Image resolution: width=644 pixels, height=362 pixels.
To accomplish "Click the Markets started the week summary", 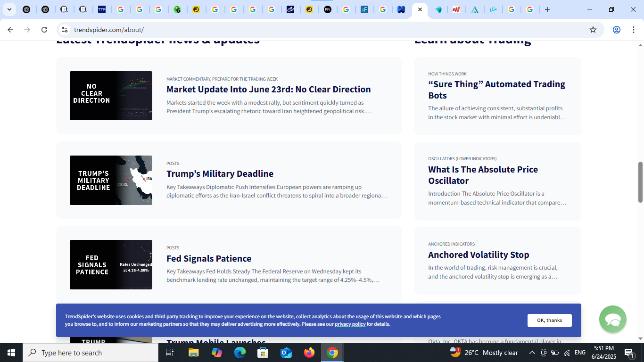I will (269, 107).
